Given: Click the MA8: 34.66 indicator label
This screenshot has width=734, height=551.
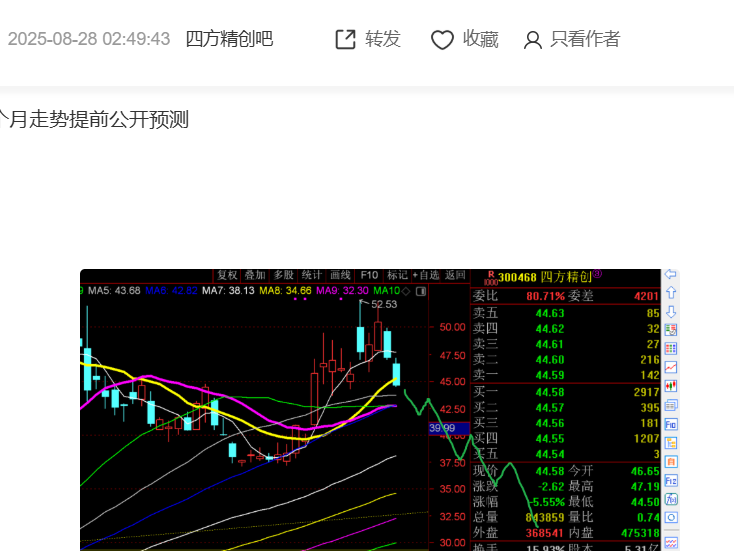Looking at the screenshot, I should point(285,291).
